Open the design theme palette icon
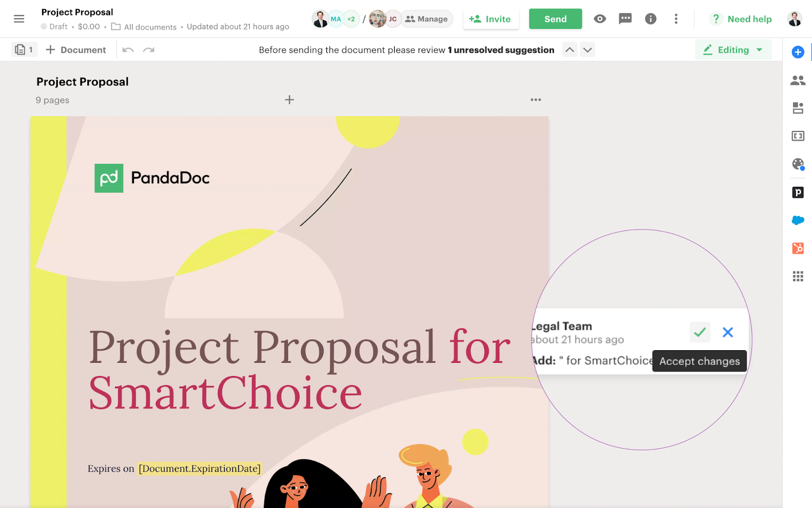This screenshot has height=508, width=812. click(798, 164)
